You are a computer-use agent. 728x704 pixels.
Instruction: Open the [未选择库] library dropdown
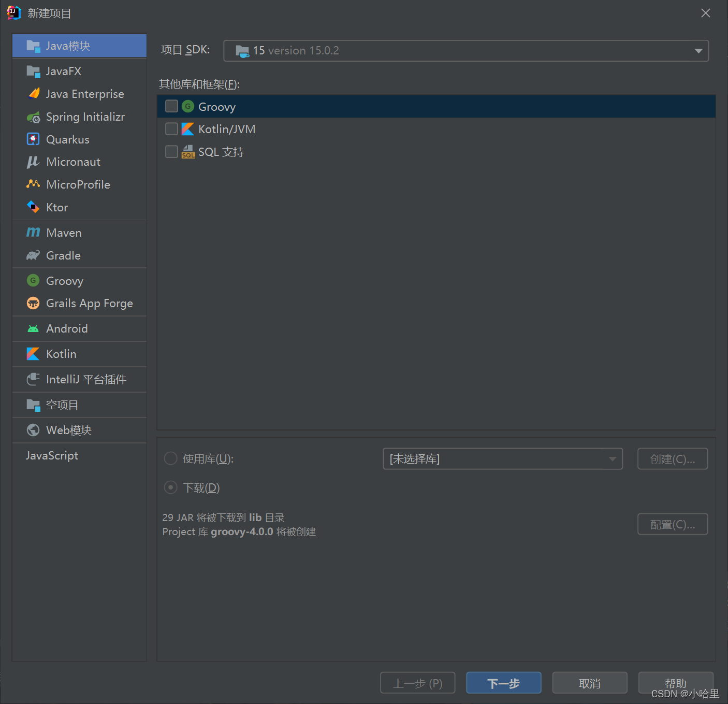click(502, 459)
